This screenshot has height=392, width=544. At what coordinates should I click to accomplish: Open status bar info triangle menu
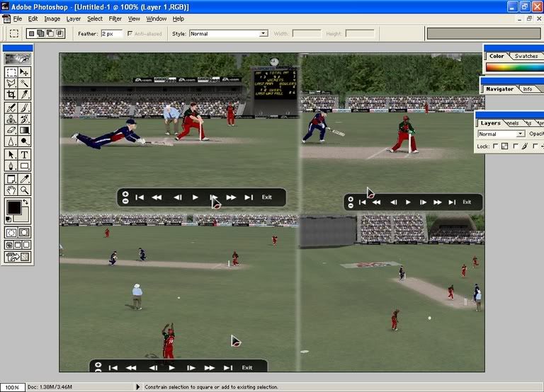(137, 387)
